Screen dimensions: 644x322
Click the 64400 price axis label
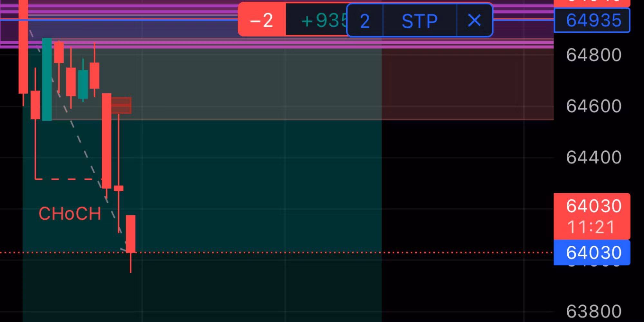pos(593,157)
